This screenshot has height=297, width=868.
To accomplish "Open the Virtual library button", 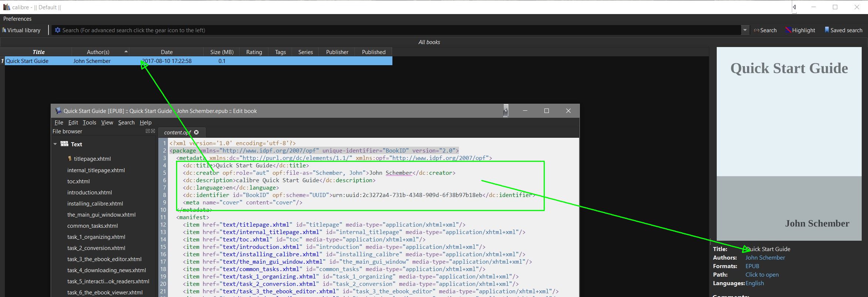I will coord(21,30).
